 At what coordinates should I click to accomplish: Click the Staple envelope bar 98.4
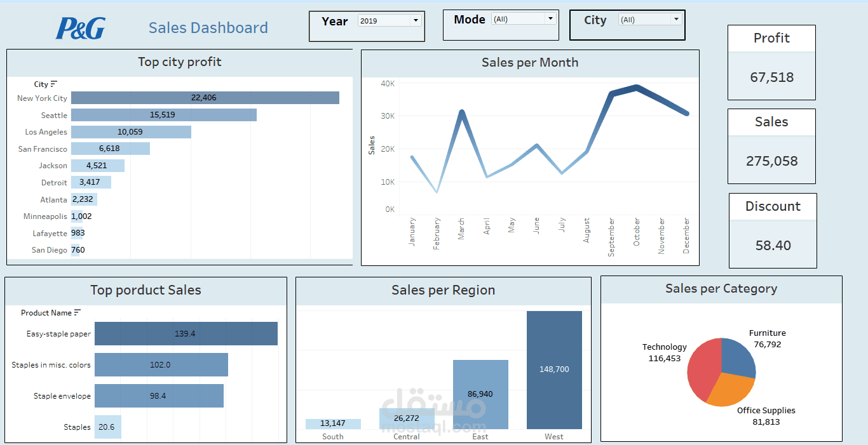(x=159, y=395)
